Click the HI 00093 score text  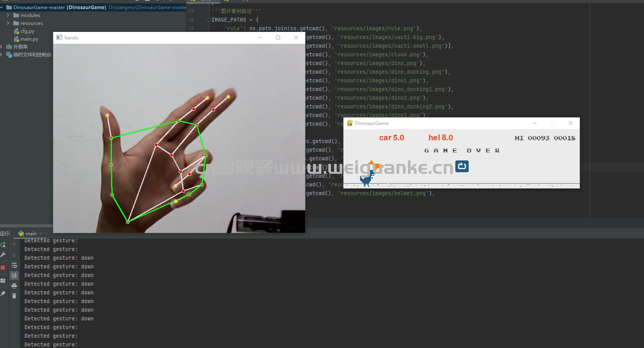click(x=532, y=138)
